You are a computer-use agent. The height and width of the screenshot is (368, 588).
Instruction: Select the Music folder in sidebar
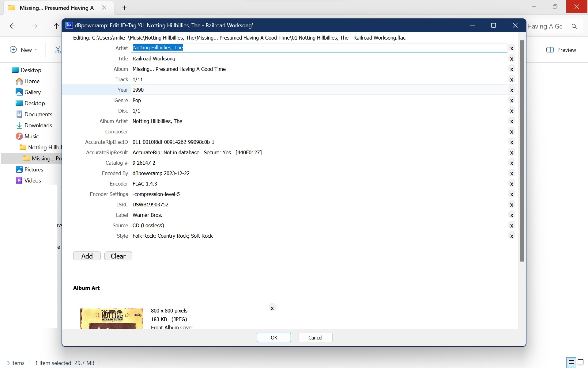point(32,136)
